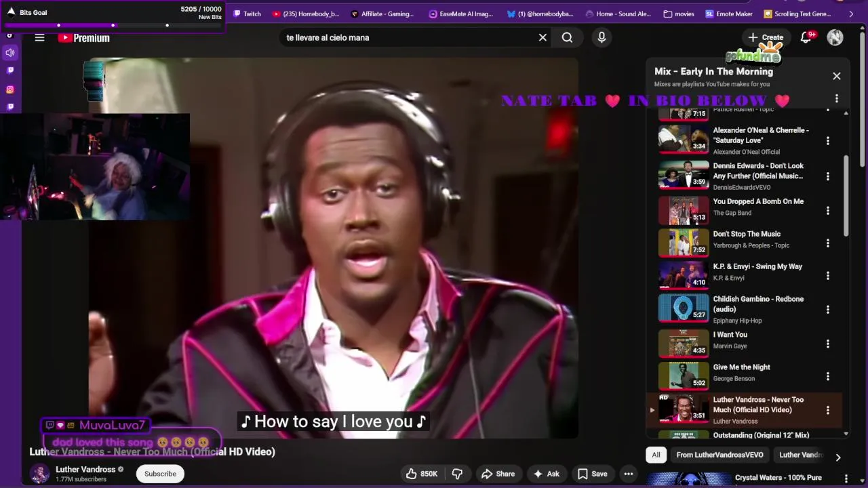The width and height of the screenshot is (868, 488).
Task: Open the movies bookmark folder
Action: click(x=679, y=14)
